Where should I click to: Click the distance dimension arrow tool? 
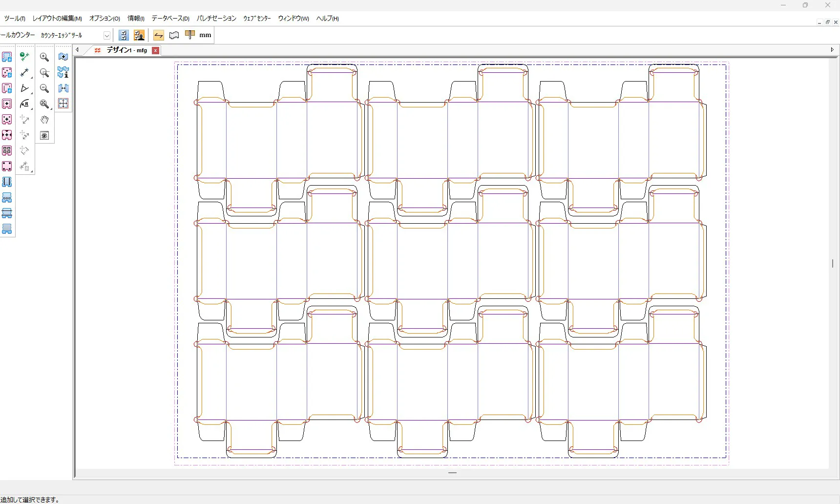point(24,73)
